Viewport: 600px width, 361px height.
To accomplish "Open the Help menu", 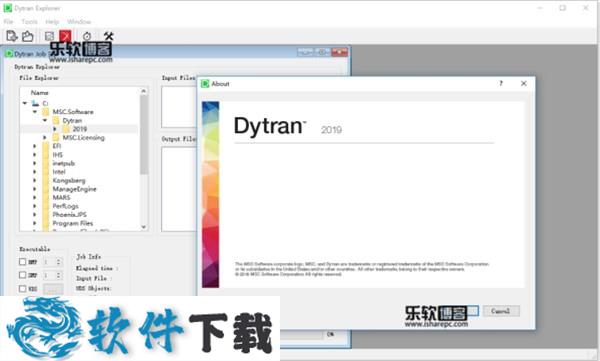I will (52, 21).
